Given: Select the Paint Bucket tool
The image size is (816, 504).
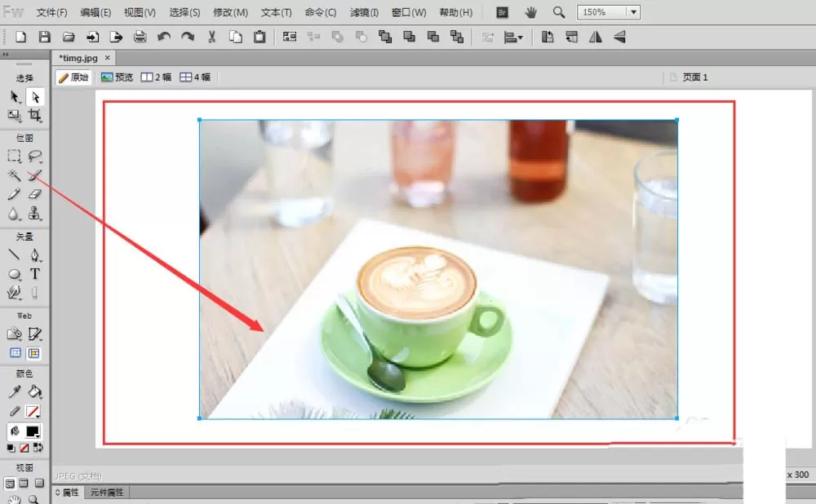Looking at the screenshot, I should [x=35, y=391].
